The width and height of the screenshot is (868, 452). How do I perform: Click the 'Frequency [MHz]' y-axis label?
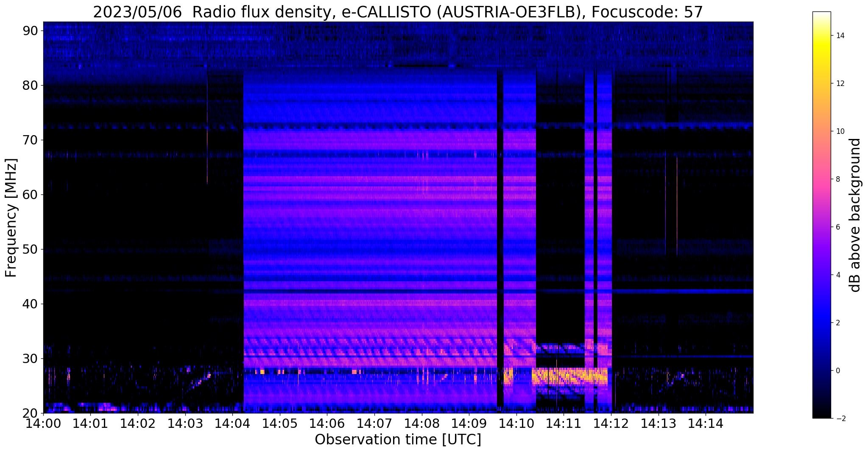pos(11,218)
